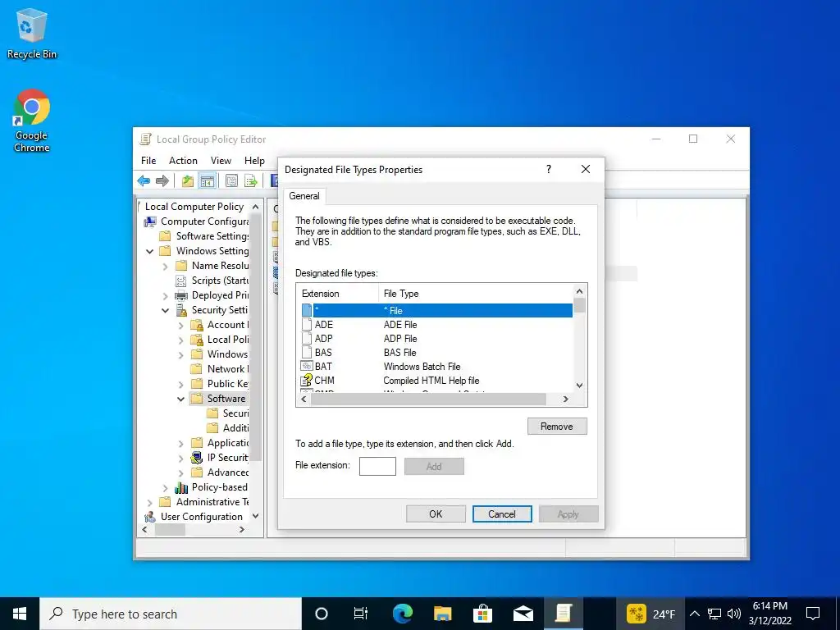Open the View menu

pyautogui.click(x=221, y=161)
